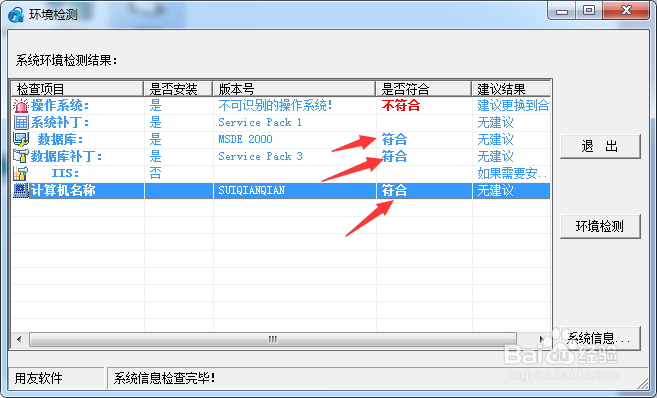Click the 操作系统 row alarm icon
657x398 pixels.
coord(21,106)
